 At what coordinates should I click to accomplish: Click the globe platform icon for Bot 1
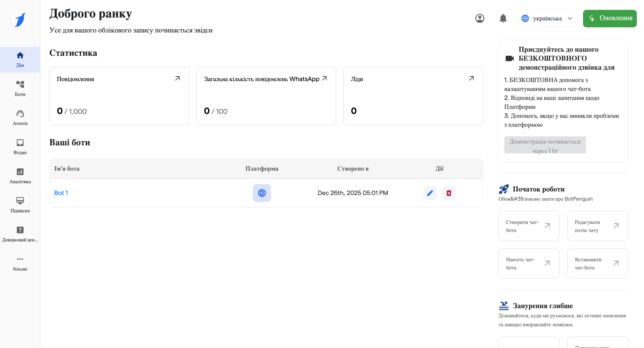coord(261,193)
